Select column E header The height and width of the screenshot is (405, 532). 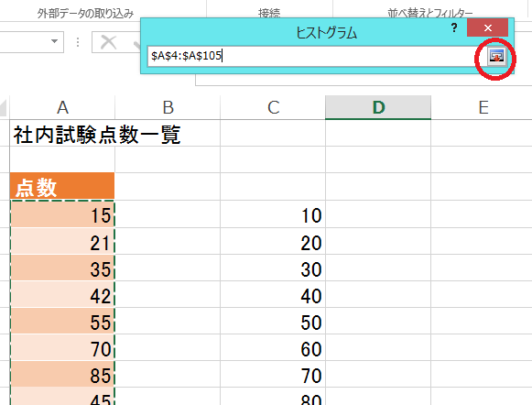482,107
